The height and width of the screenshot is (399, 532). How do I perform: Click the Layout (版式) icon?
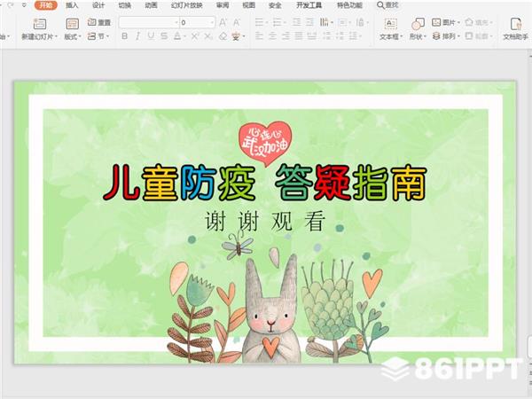tap(72, 24)
